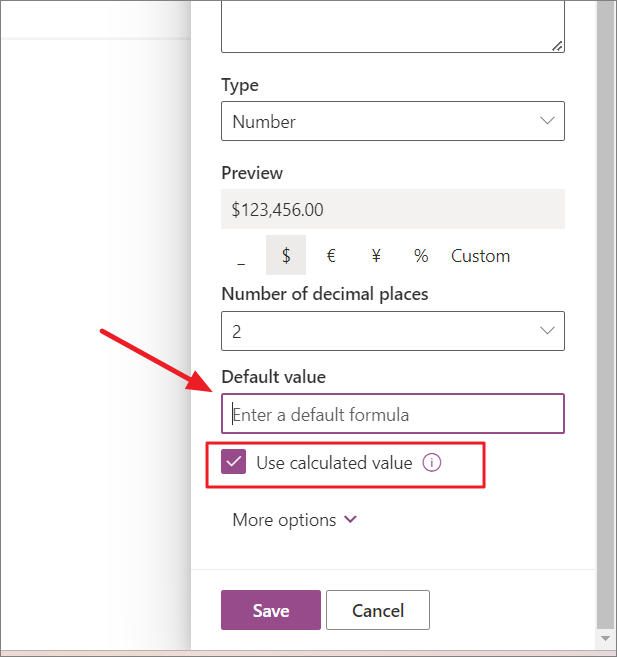Image resolution: width=617 pixels, height=657 pixels.
Task: Select the yen currency format symbol
Action: click(376, 256)
